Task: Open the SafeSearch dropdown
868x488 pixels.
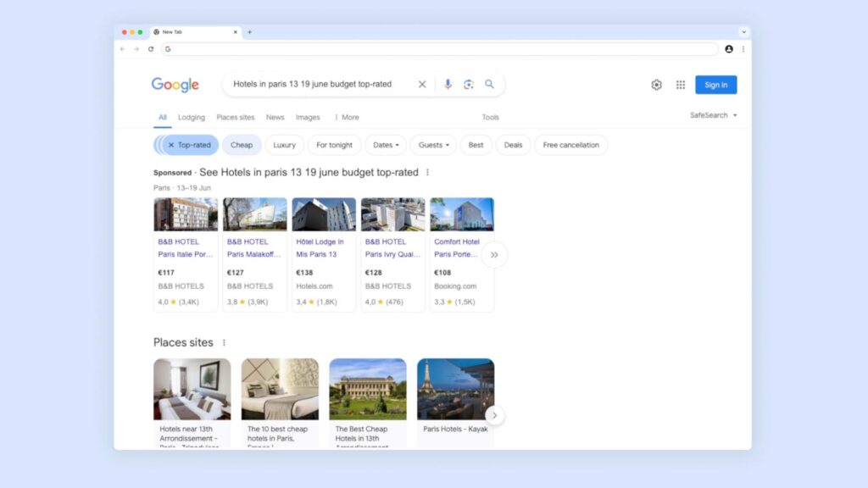Action: tap(713, 115)
